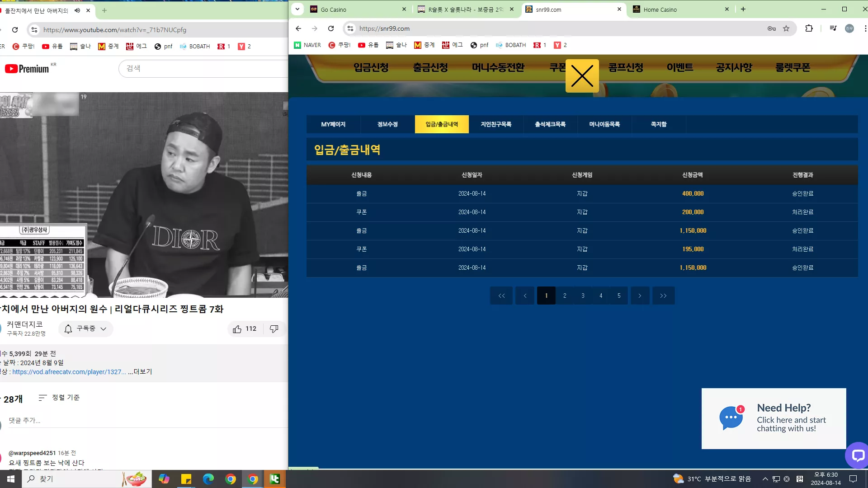Open the Windows notification center
Screen dimensions: 868x488
pyautogui.click(x=853, y=479)
